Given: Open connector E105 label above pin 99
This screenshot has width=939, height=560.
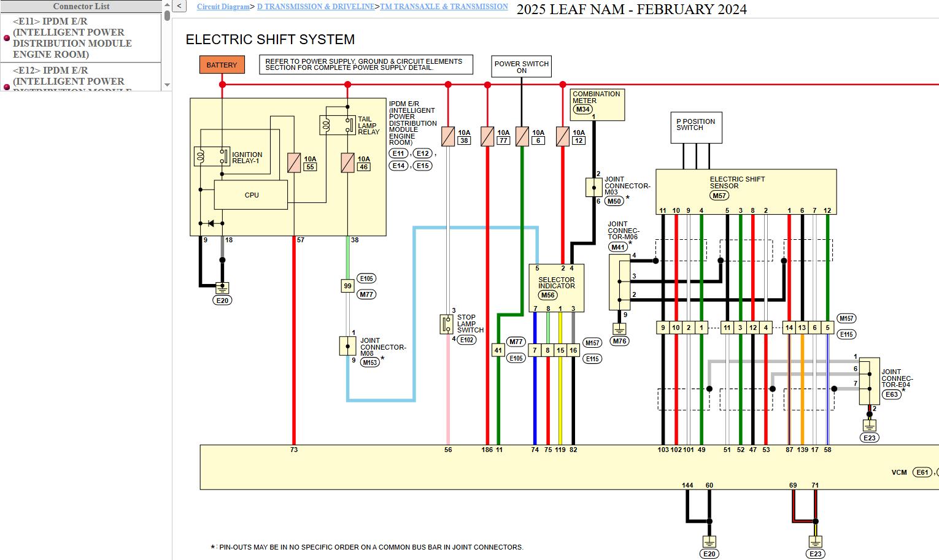Looking at the screenshot, I should coord(366,278).
